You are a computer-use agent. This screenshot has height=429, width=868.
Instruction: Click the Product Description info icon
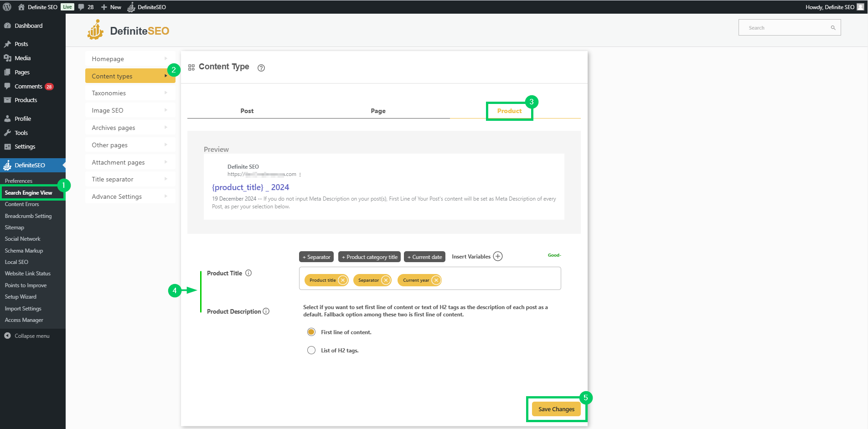(x=266, y=311)
